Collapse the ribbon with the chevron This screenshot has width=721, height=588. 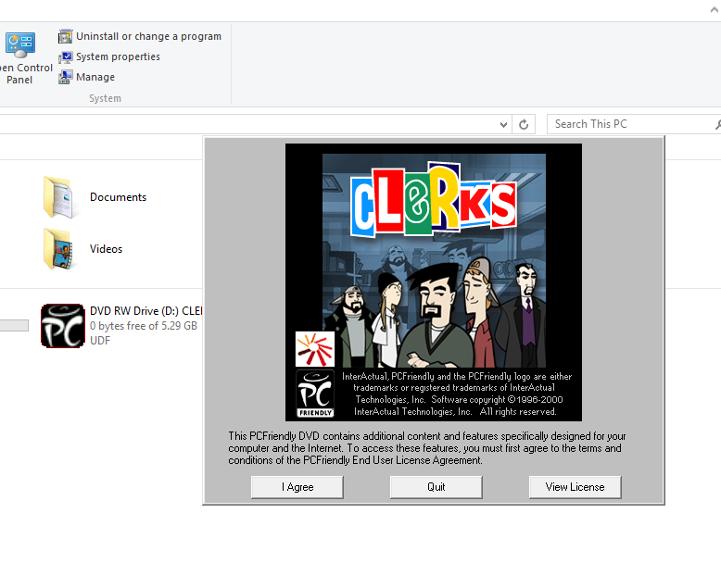point(715,9)
